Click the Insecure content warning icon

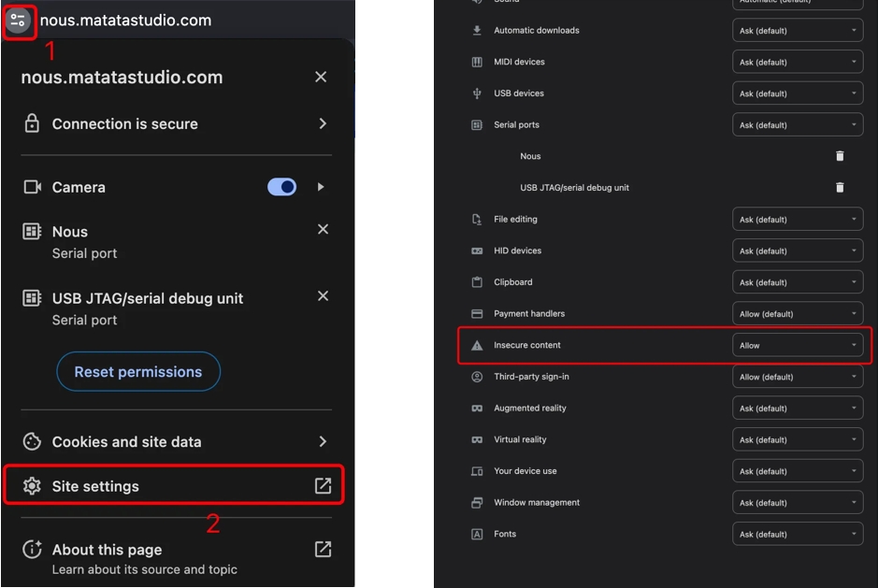(477, 346)
